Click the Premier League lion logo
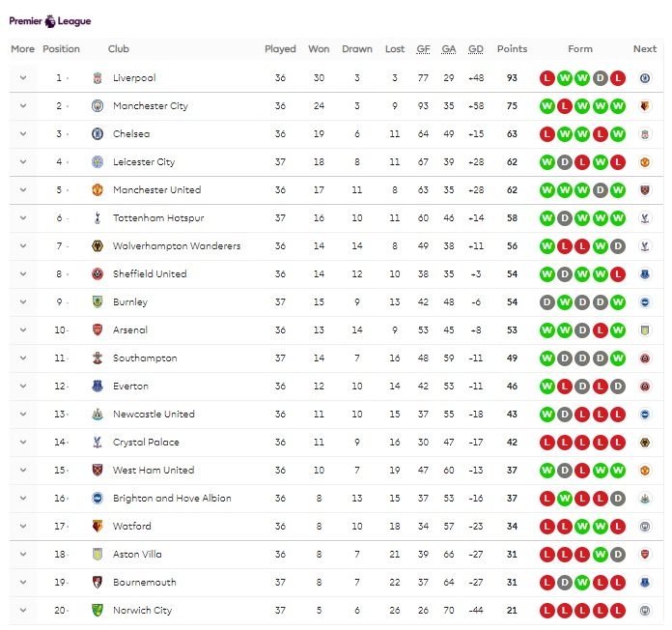The height and width of the screenshot is (630, 672). point(50,21)
